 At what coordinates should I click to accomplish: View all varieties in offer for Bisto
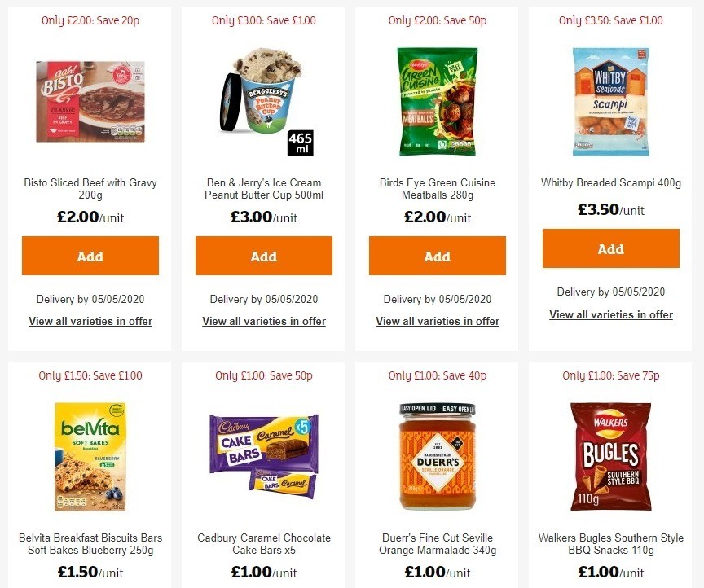(x=90, y=321)
